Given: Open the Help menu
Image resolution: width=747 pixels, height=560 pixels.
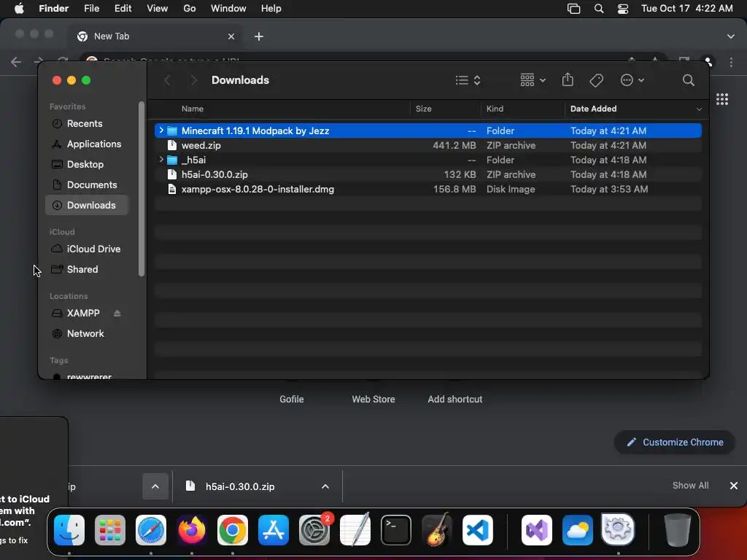Looking at the screenshot, I should tap(271, 9).
